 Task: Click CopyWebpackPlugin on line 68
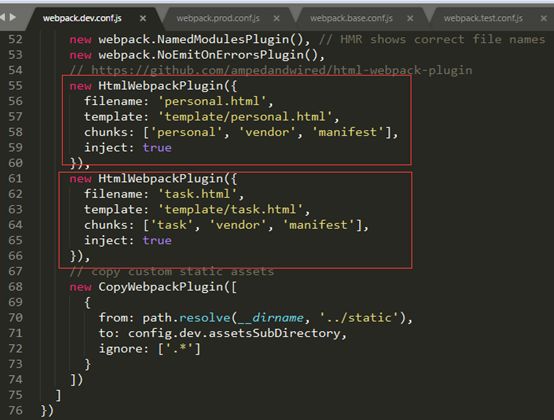click(161, 286)
